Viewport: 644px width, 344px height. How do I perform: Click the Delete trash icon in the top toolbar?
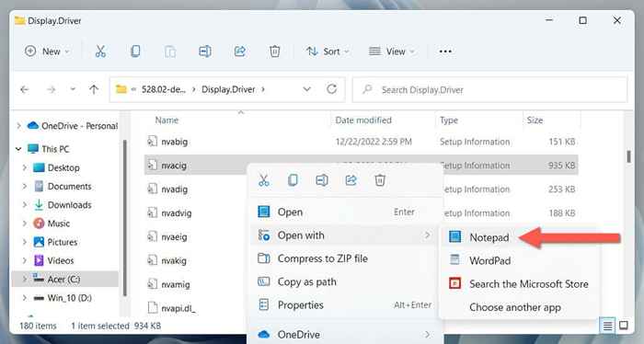274,52
